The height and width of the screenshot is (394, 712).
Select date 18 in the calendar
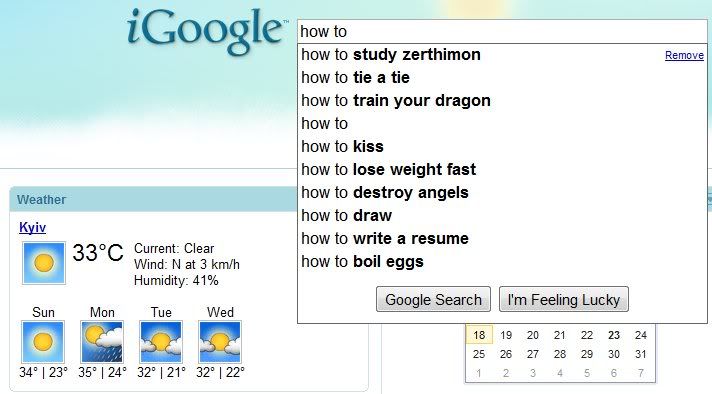(479, 335)
